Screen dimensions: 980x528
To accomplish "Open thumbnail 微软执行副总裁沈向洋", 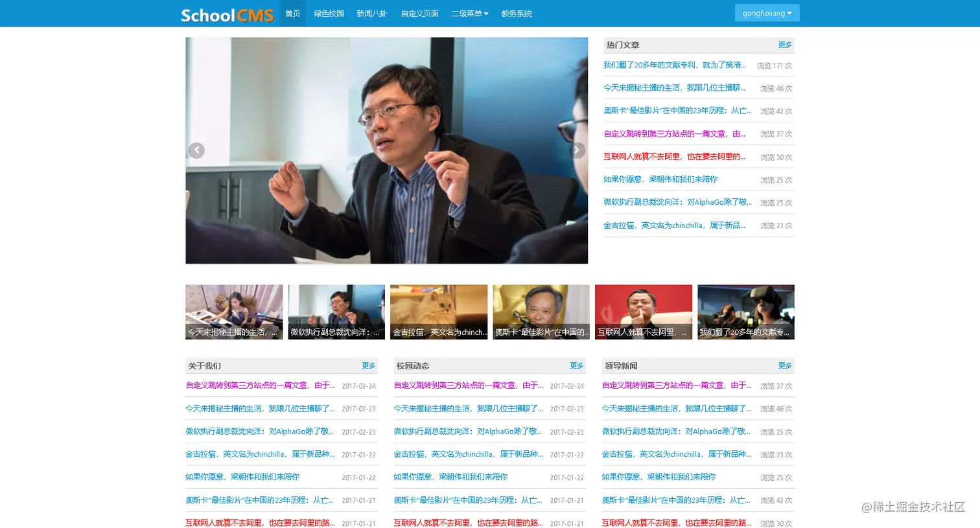I will [336, 312].
